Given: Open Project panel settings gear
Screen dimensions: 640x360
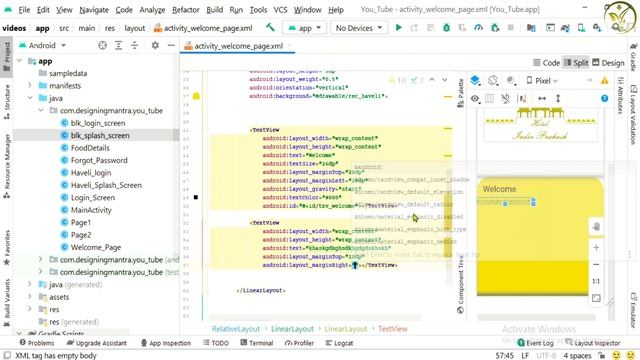Looking at the screenshot, I should [x=155, y=45].
